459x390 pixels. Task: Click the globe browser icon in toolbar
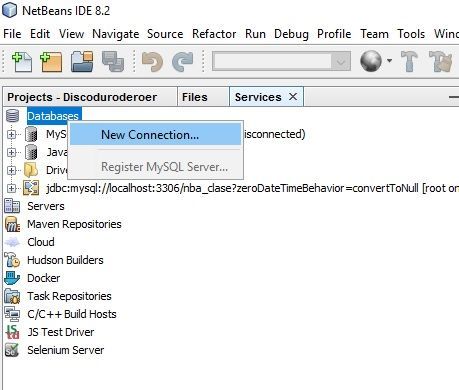(371, 61)
